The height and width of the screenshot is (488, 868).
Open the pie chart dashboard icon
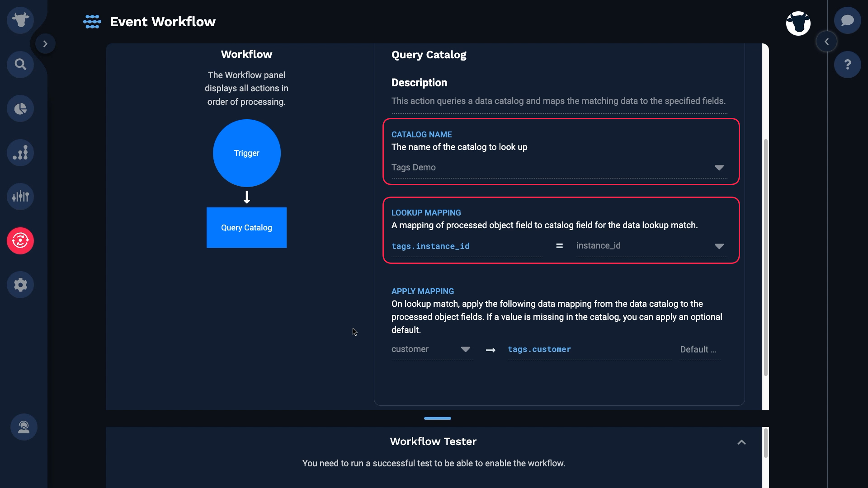[x=20, y=108]
